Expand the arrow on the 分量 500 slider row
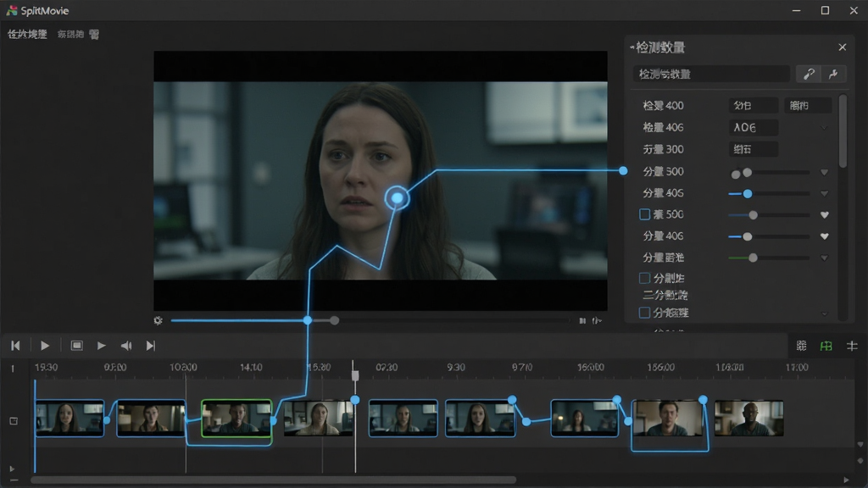The width and height of the screenshot is (868, 488). (x=824, y=173)
